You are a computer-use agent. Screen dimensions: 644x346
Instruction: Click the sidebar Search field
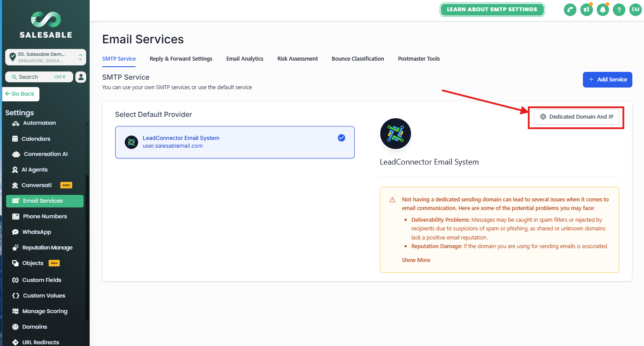point(39,77)
